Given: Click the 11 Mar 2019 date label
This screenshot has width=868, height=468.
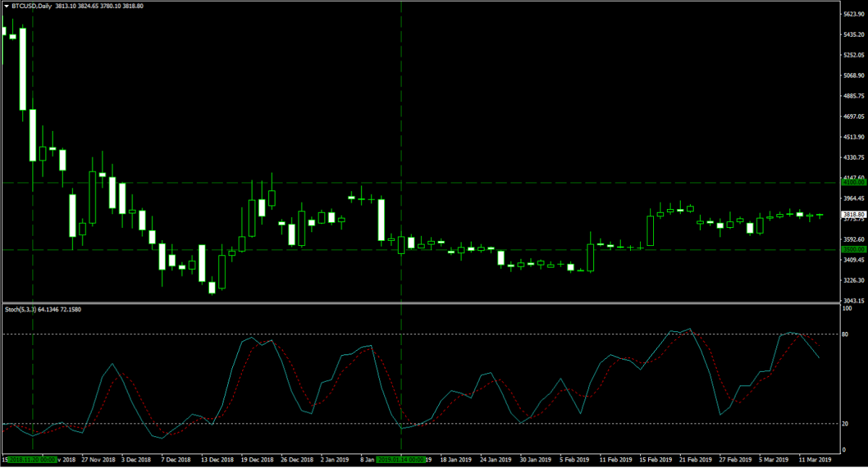Looking at the screenshot, I should coord(814,459).
